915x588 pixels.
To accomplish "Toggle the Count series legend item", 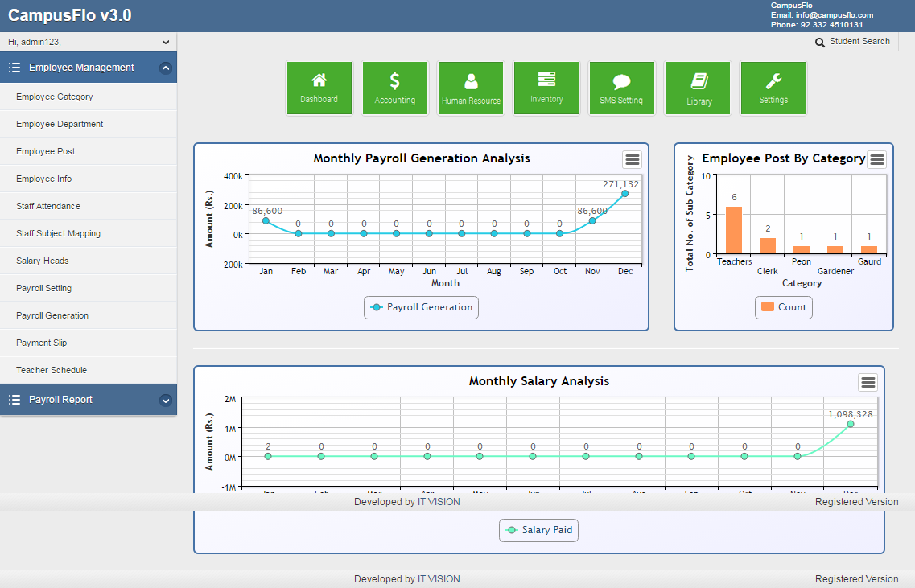I will (784, 307).
